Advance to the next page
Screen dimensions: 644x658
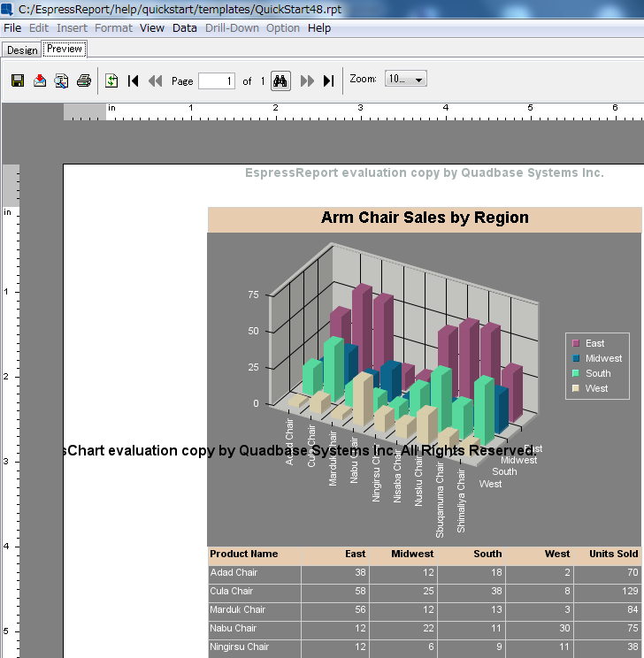307,80
